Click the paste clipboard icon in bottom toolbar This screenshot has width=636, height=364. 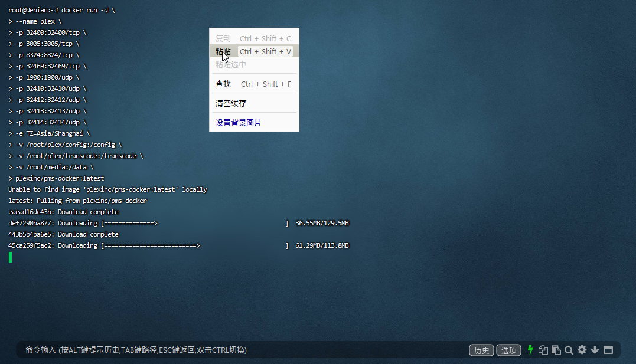tap(556, 350)
